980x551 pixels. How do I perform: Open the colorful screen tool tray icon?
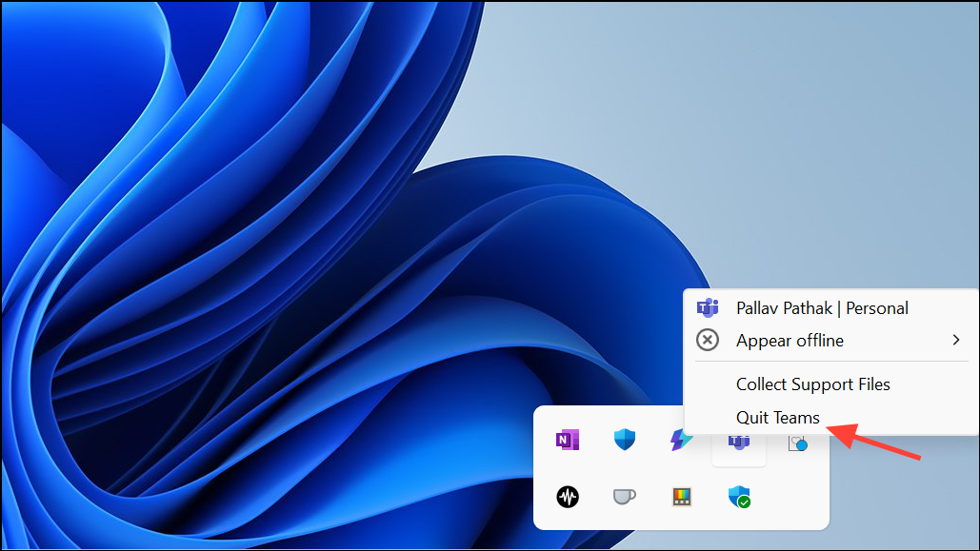[x=681, y=497]
